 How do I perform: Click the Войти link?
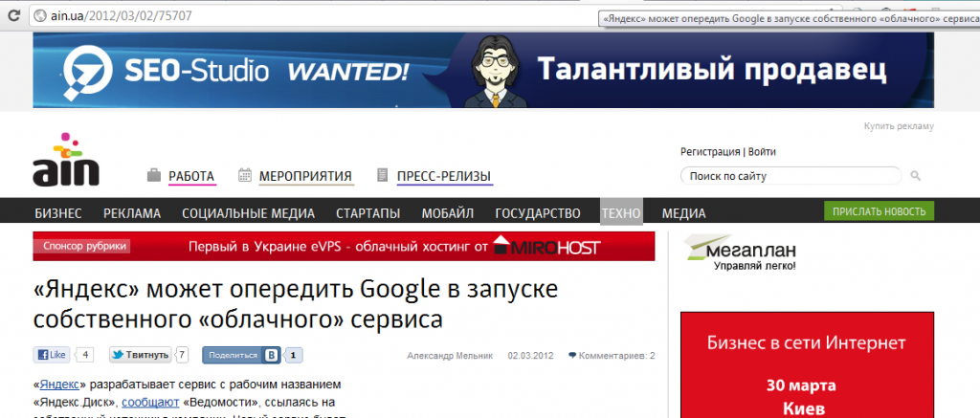[762, 152]
